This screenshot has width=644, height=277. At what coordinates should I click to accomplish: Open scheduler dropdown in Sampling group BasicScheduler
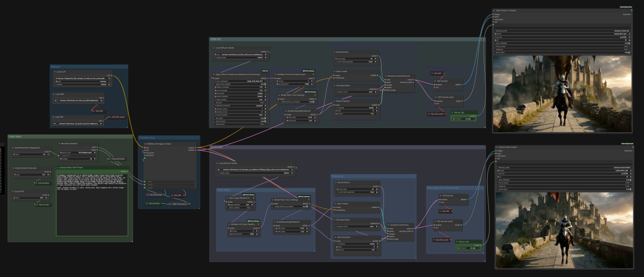tap(357, 244)
